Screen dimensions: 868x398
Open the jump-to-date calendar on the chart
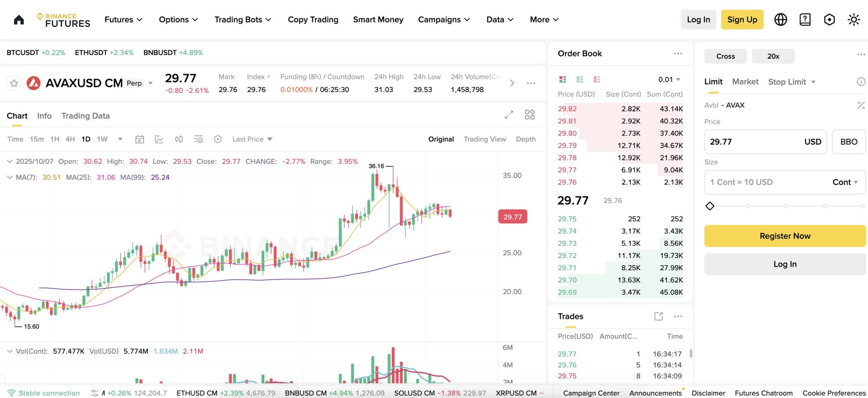click(x=140, y=139)
